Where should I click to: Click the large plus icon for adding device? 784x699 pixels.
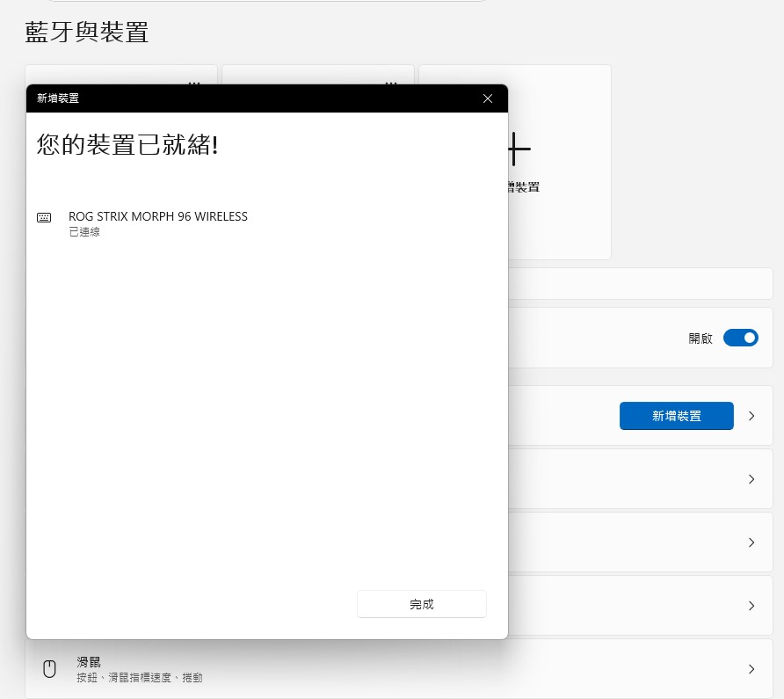(519, 149)
